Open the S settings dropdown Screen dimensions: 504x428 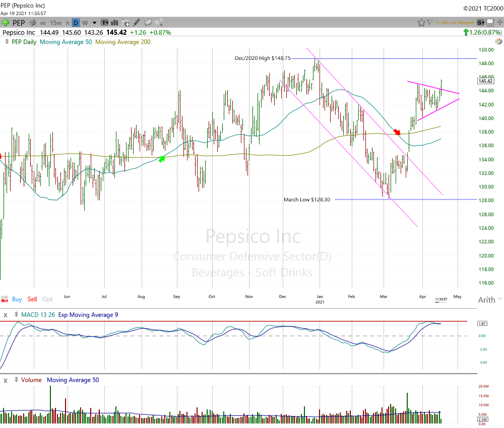coord(481,23)
